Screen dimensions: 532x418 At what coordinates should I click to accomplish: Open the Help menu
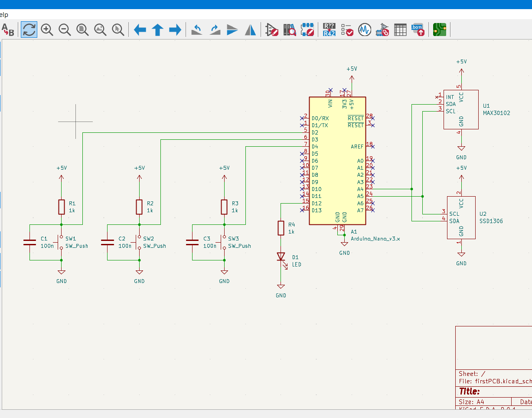click(x=4, y=14)
